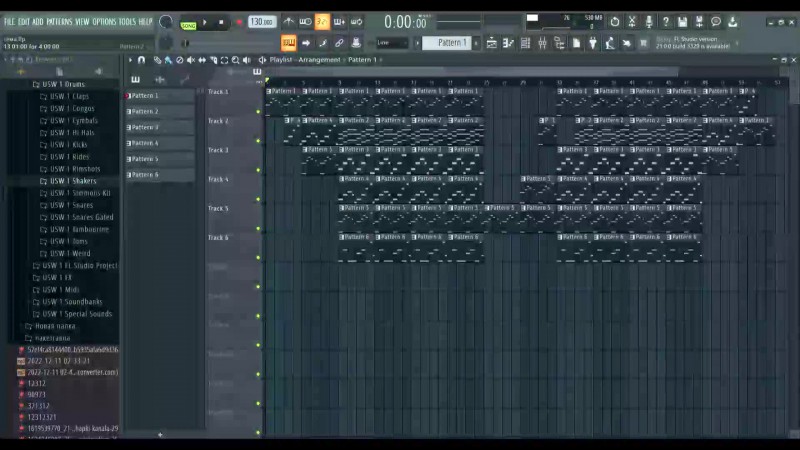Select the playlist mute tool
800x450 pixels.
[191, 60]
